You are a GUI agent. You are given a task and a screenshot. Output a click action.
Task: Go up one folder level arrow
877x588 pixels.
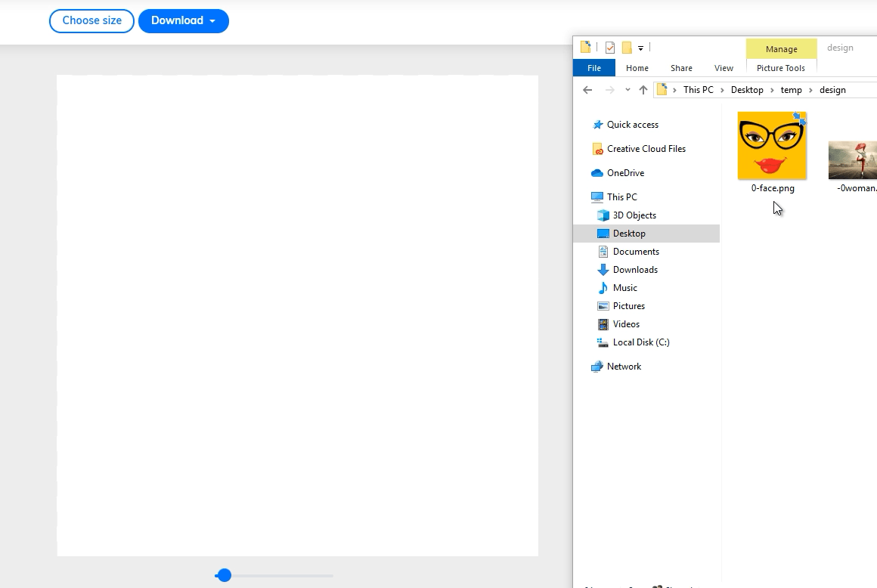tap(643, 89)
